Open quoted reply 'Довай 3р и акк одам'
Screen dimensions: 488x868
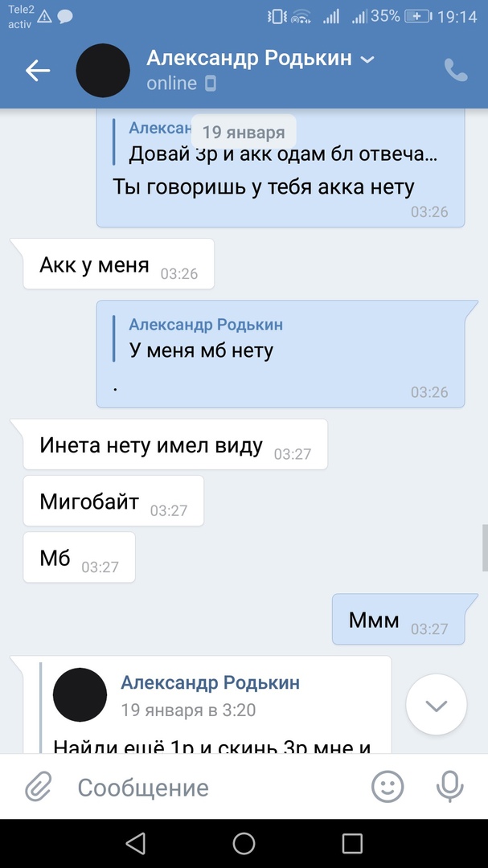[x=275, y=142]
